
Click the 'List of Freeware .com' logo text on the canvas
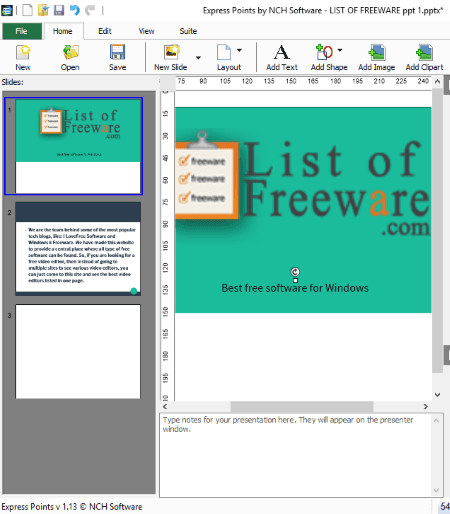337,188
